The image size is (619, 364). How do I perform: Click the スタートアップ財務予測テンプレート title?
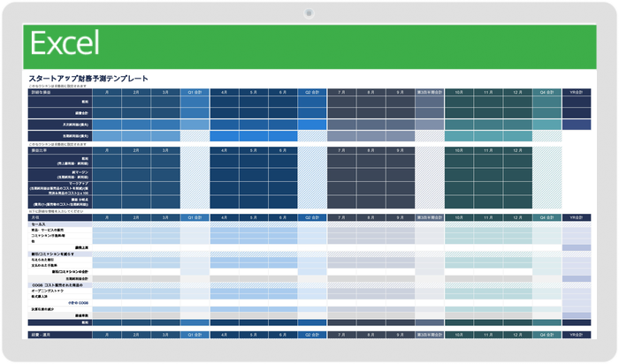coord(94,79)
